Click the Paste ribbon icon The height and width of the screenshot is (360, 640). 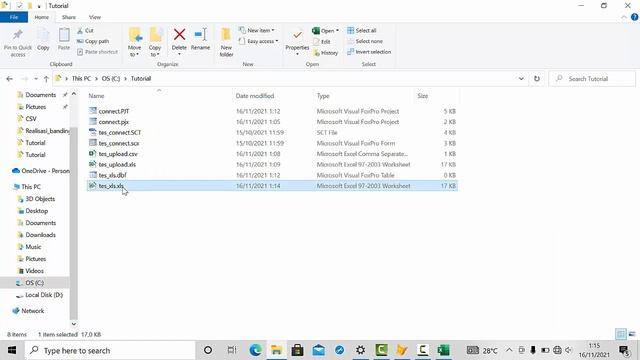(x=64, y=35)
